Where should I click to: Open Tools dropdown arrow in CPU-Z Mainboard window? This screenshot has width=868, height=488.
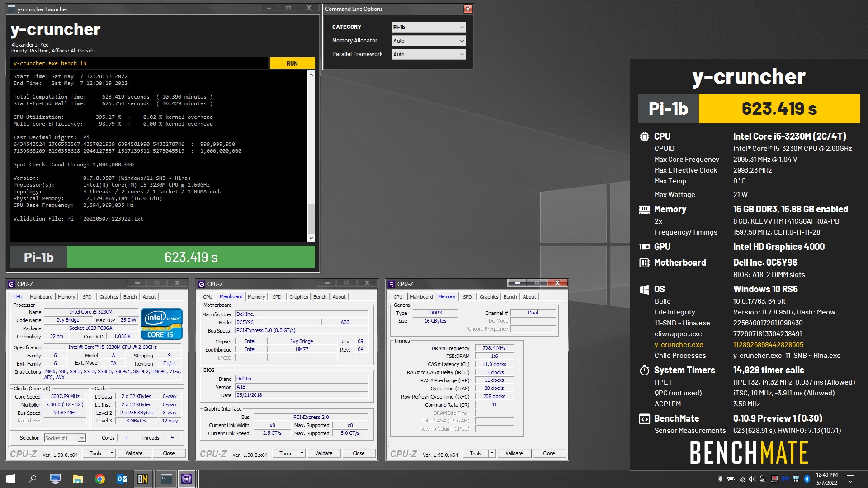tap(302, 453)
